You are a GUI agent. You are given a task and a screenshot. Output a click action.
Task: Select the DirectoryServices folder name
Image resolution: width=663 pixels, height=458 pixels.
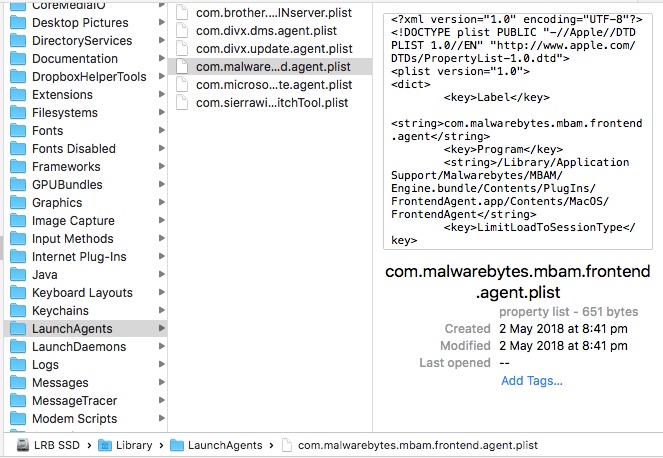[x=82, y=41]
